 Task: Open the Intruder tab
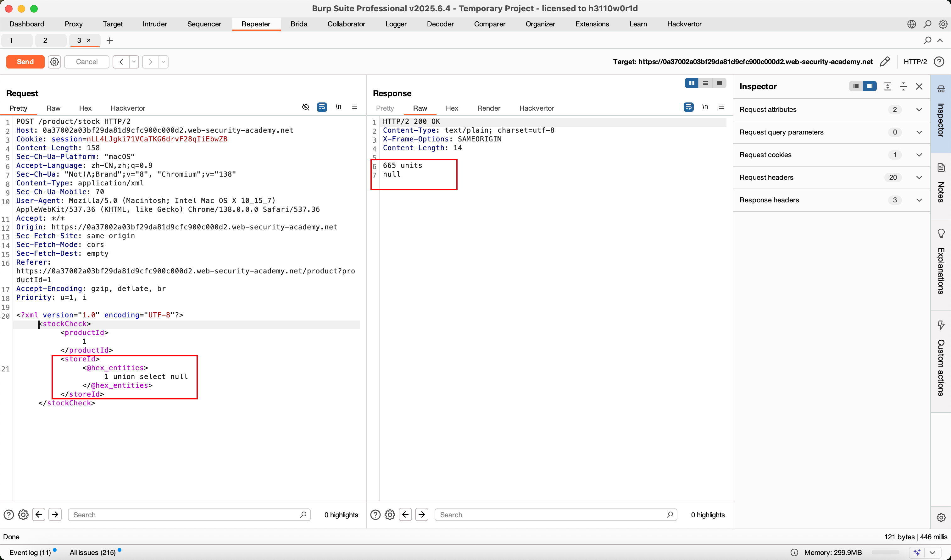[x=155, y=24]
